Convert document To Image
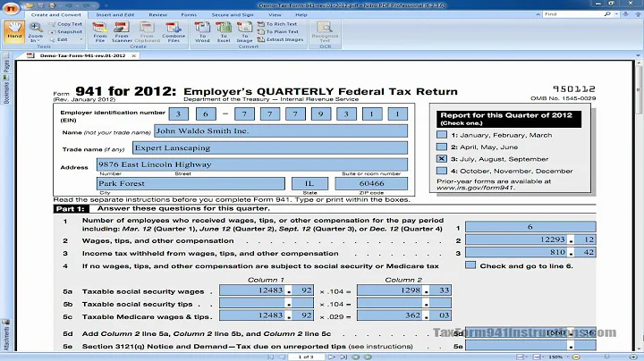The width and height of the screenshot is (644, 361). coord(244,32)
